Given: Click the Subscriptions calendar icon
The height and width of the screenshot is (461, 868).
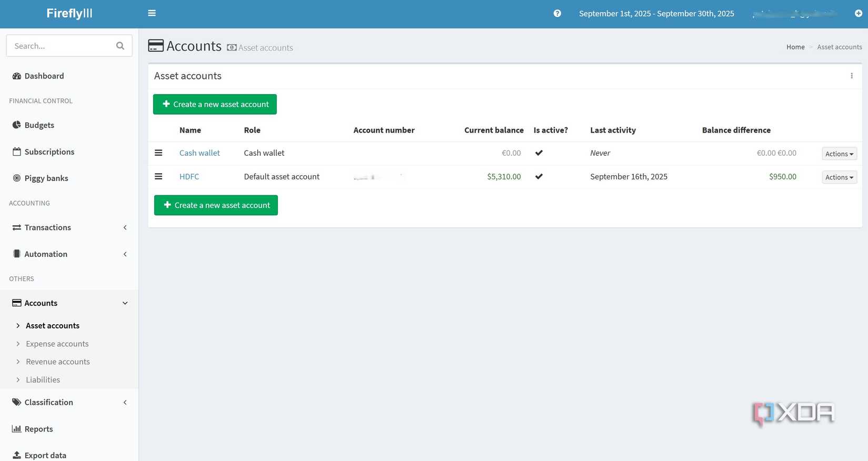Looking at the screenshot, I should (x=17, y=152).
